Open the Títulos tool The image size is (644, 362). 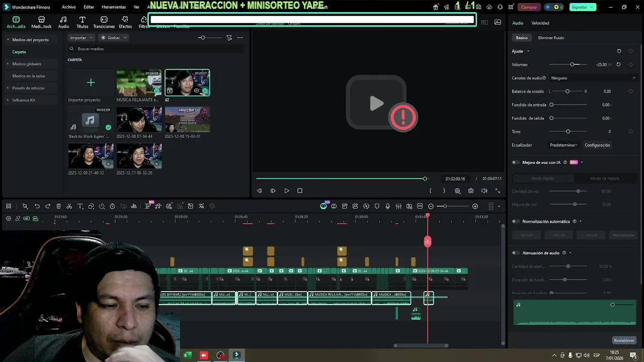(82, 22)
